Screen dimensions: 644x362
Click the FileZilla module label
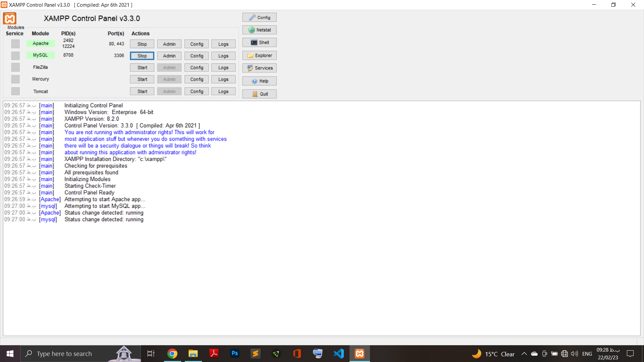[x=41, y=67]
